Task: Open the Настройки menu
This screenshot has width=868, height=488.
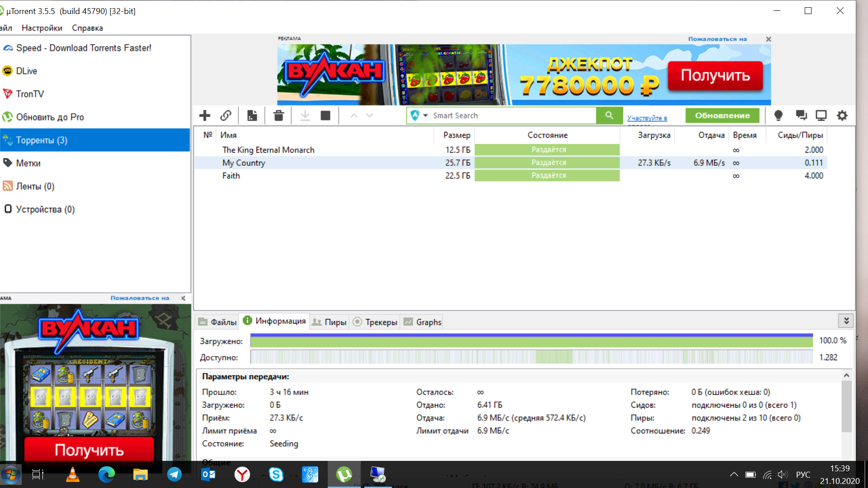Action: pyautogui.click(x=42, y=28)
